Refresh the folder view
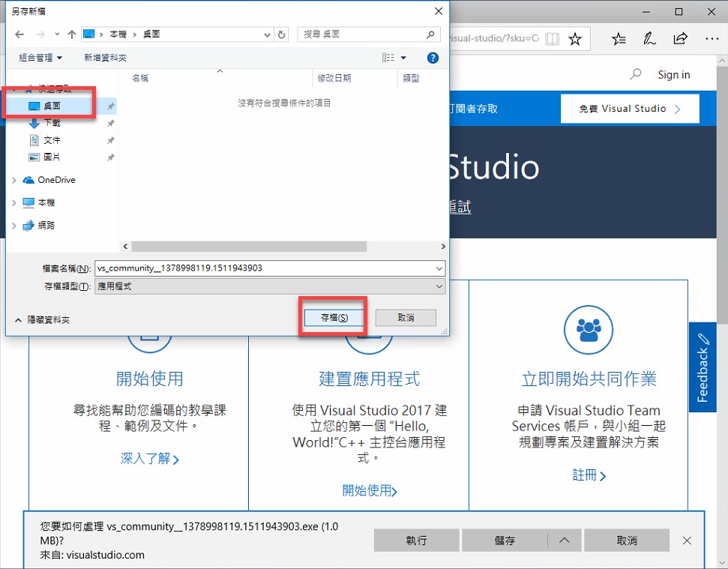 pyautogui.click(x=281, y=34)
